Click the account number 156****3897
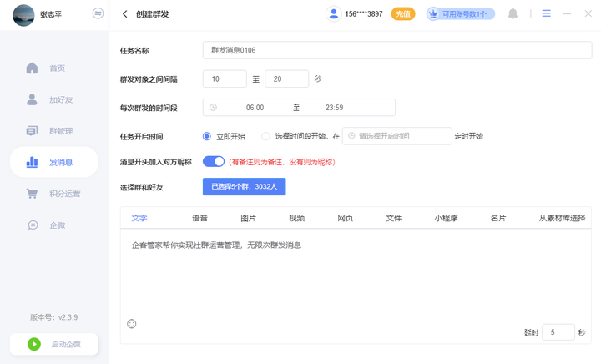This screenshot has height=364, width=601. coord(364,14)
